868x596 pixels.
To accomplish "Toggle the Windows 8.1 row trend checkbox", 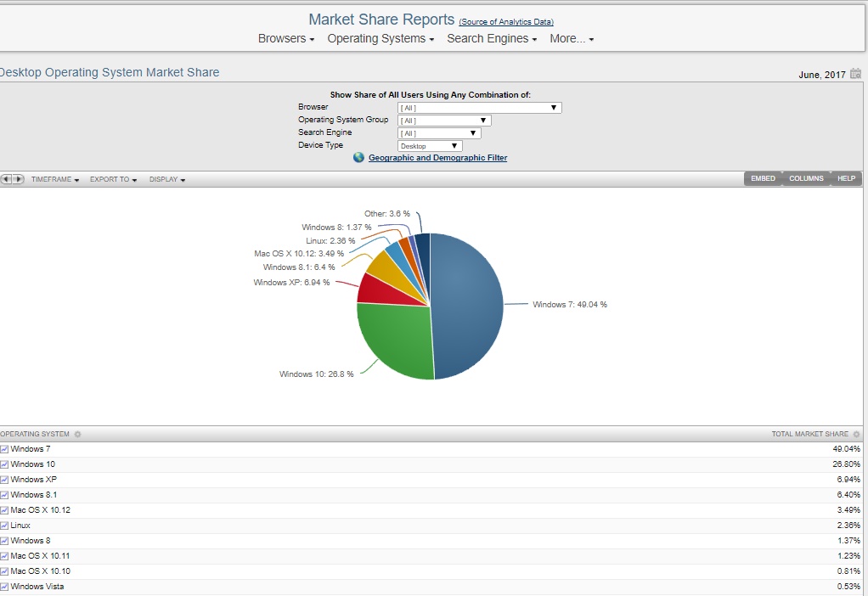I will [x=4, y=495].
